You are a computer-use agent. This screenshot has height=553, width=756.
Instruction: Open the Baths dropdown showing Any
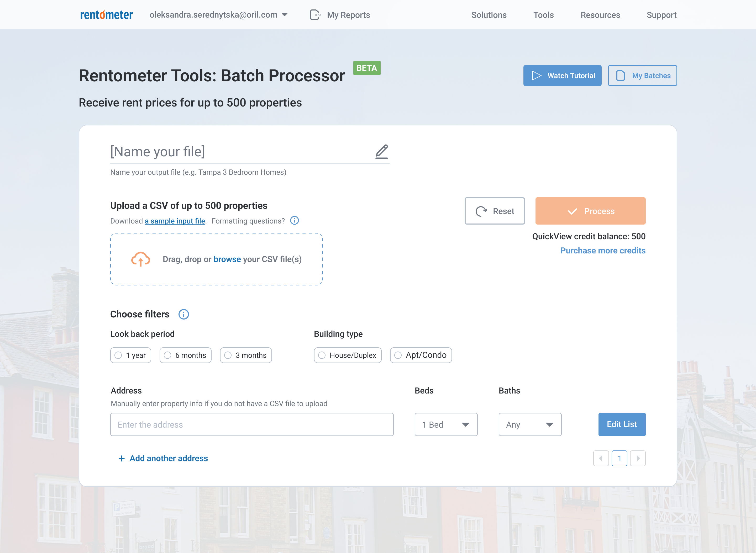coord(530,424)
